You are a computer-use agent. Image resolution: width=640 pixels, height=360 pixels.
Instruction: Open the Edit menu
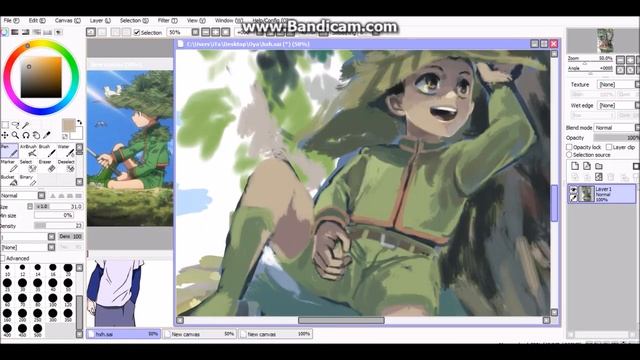click(37, 20)
